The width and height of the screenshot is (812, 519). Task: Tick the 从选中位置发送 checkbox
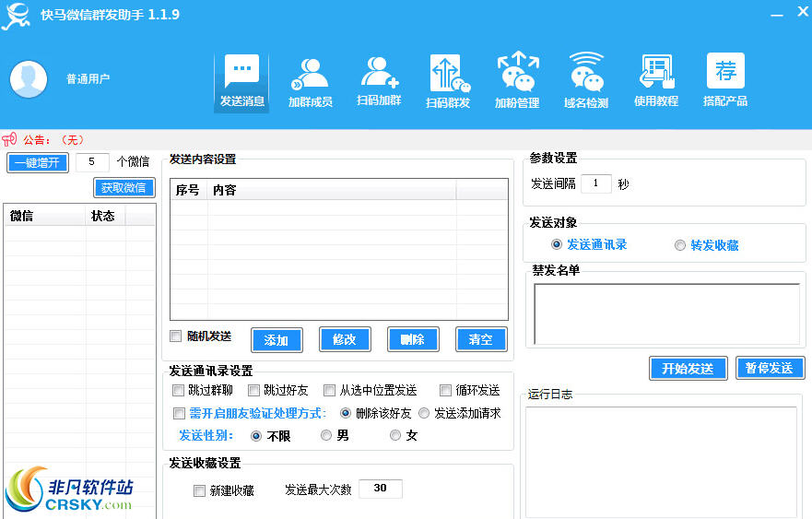coord(329,390)
